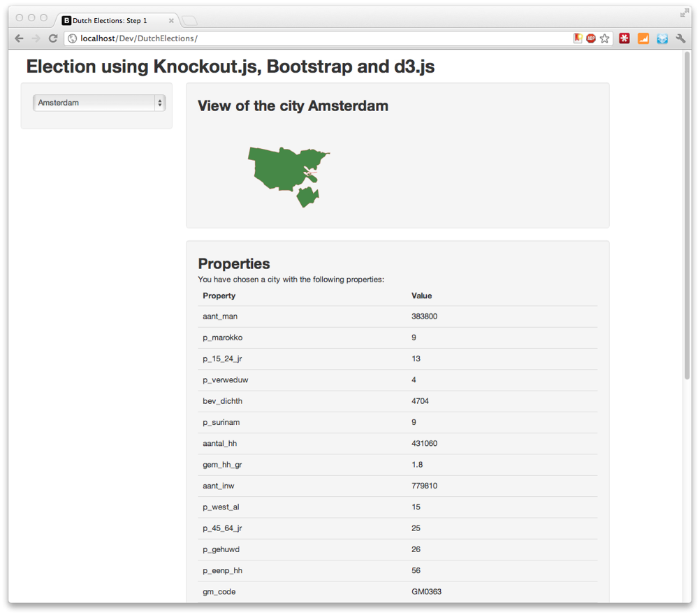
Task: Click the red bookmark flag icon
Action: [x=578, y=38]
